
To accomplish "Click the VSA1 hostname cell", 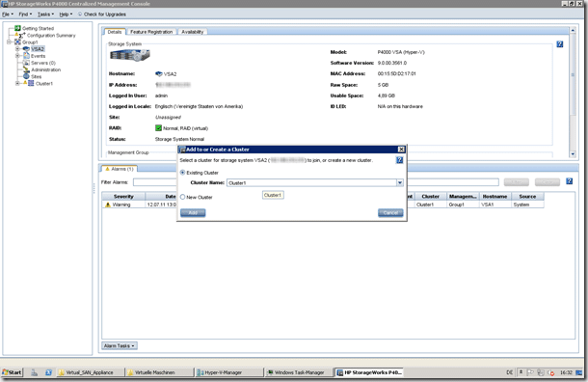I will (x=495, y=205).
